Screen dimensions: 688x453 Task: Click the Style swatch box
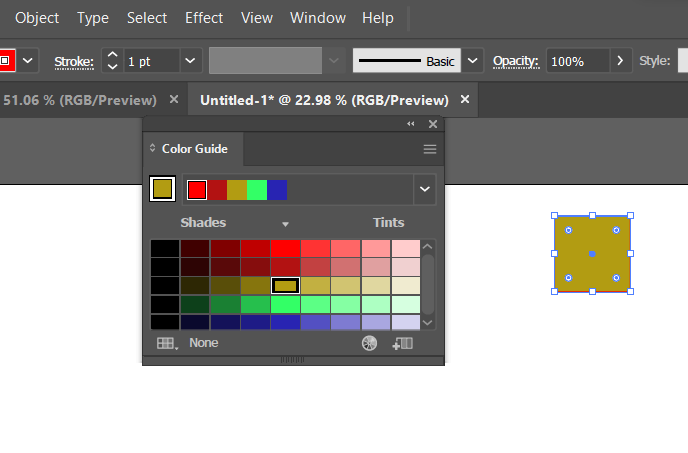(683, 61)
